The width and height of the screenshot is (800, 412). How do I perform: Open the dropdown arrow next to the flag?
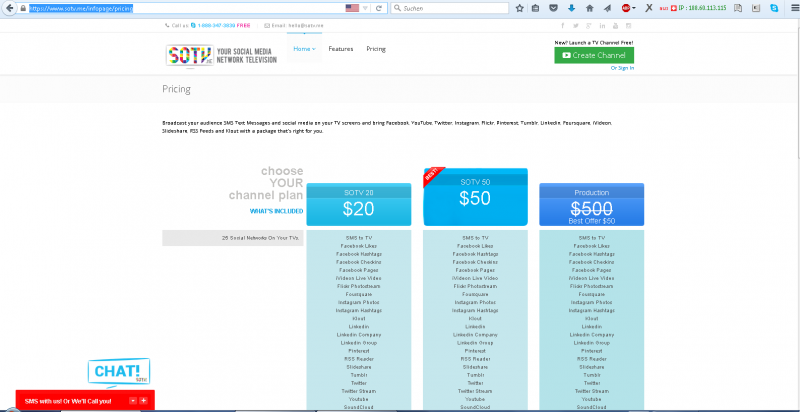365,8
